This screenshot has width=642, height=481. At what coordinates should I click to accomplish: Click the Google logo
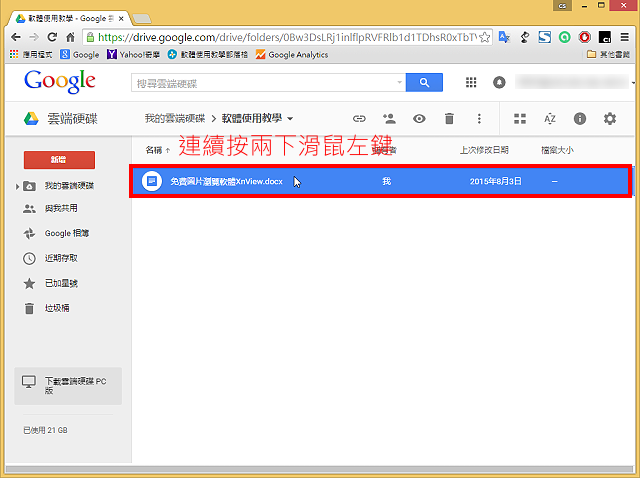click(x=60, y=82)
